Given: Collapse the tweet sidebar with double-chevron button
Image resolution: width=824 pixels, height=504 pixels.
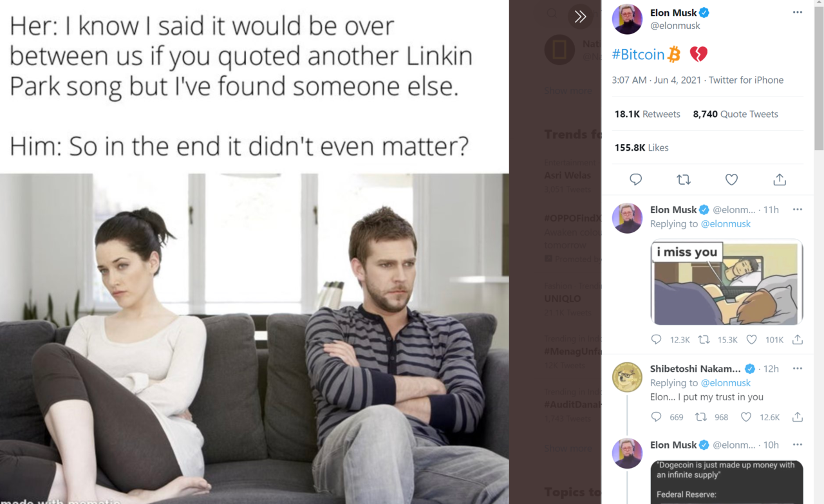Looking at the screenshot, I should (580, 16).
